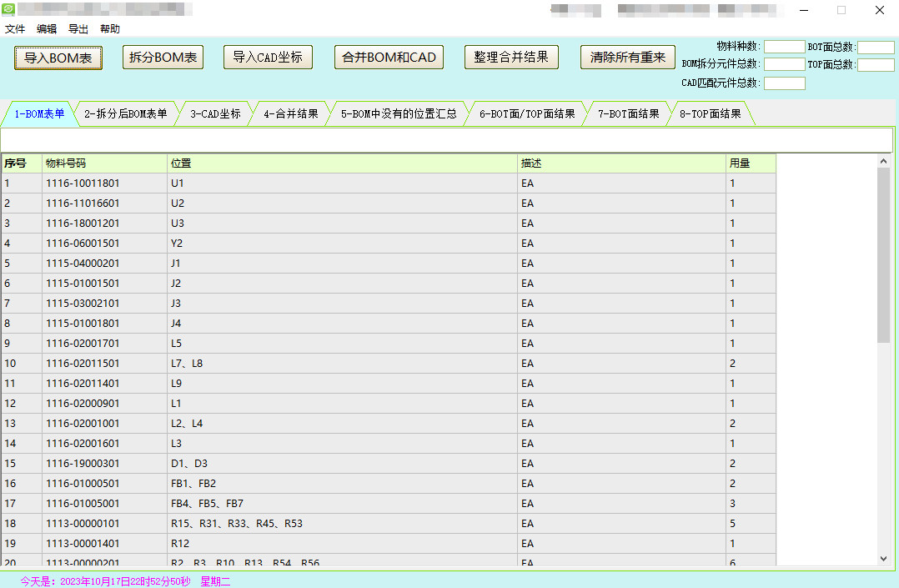Open the 文件 menu
Viewport: 899px width, 588px height.
coord(15,29)
